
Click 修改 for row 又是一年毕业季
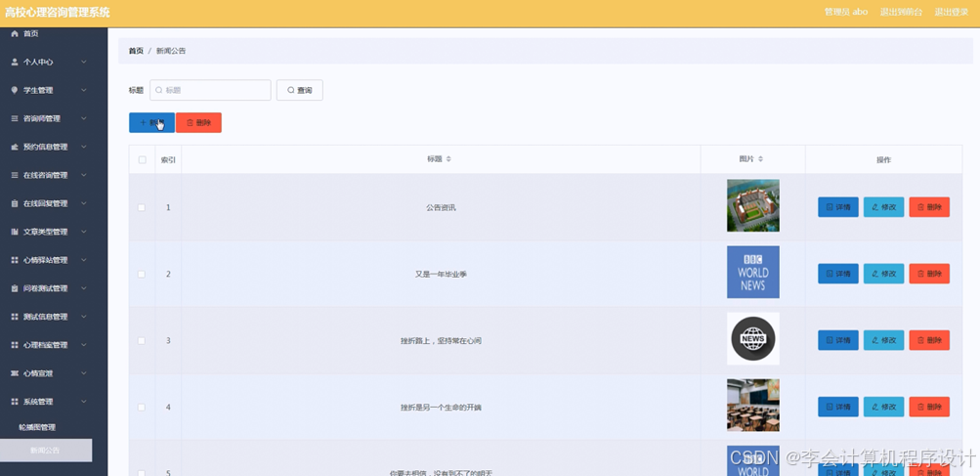(883, 274)
